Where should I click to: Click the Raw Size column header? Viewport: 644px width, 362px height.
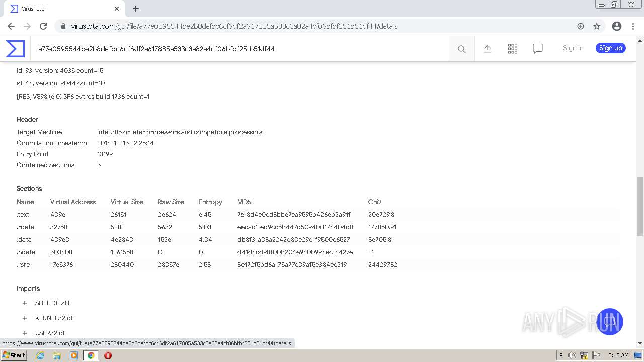[x=171, y=202]
